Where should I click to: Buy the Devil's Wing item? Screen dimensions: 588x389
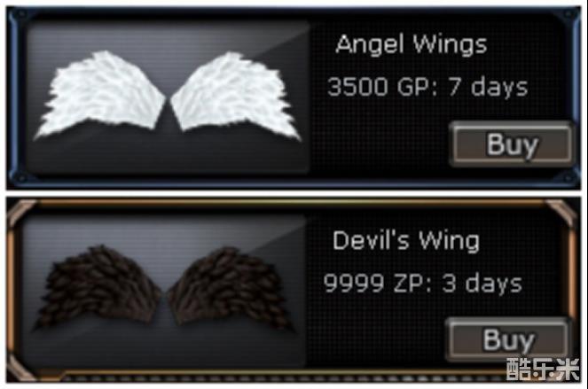pos(508,340)
